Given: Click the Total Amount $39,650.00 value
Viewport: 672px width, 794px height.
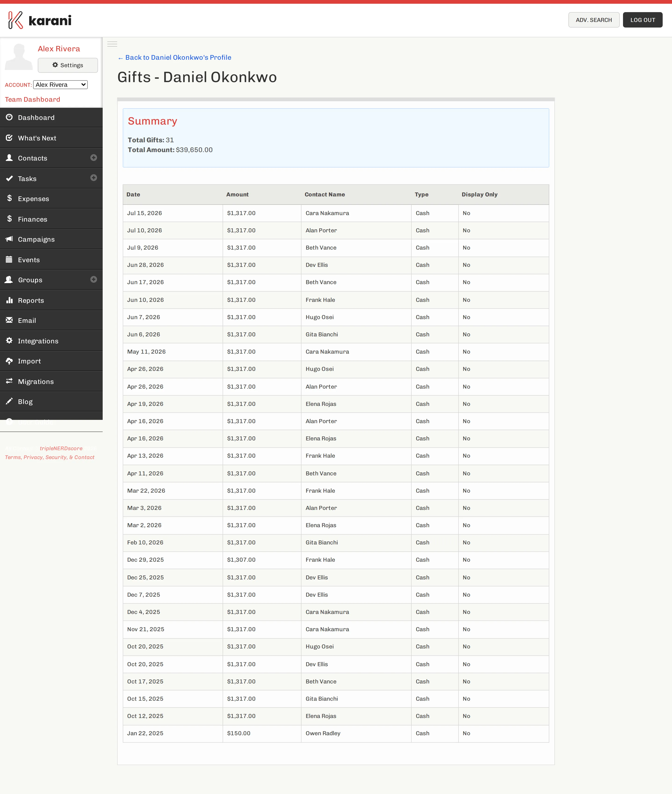Looking at the screenshot, I should pos(194,150).
